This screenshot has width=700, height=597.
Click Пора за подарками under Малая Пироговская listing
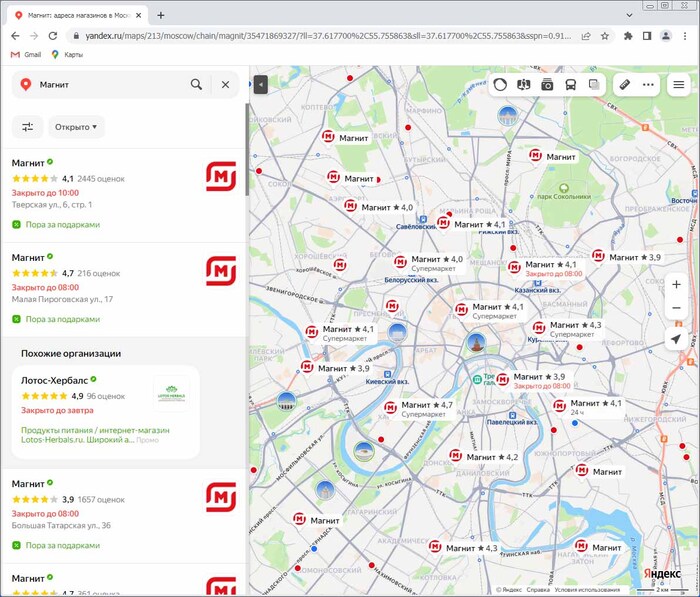(x=62, y=319)
